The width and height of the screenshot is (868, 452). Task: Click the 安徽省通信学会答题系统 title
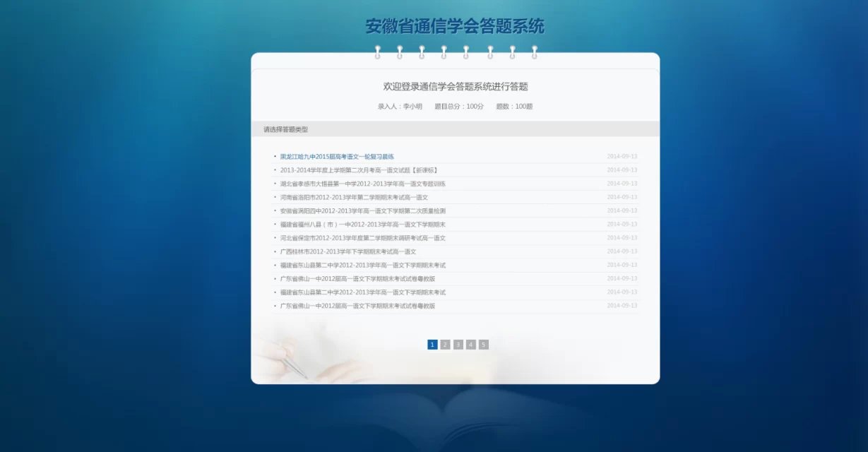(455, 27)
